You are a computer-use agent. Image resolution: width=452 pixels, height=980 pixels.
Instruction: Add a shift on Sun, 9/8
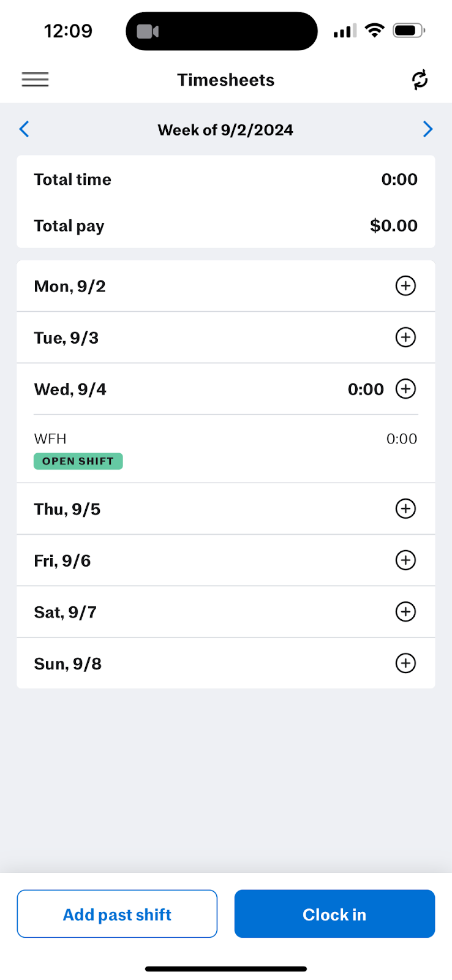click(x=405, y=663)
